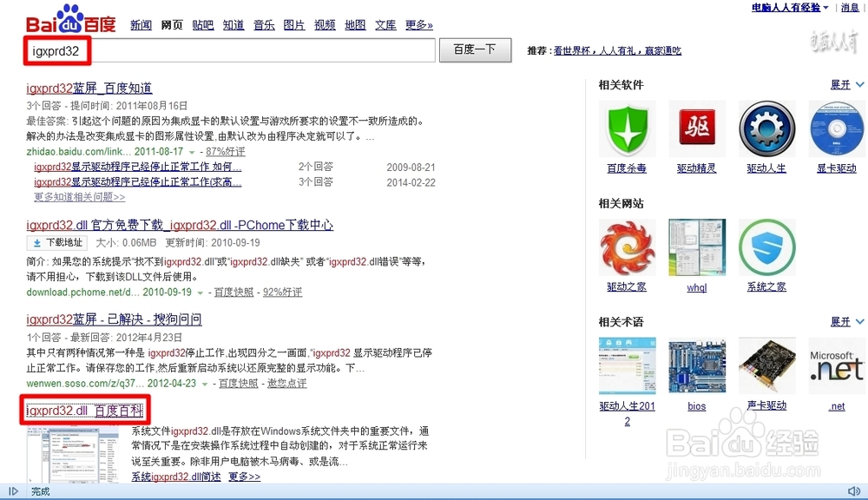868x500 pixels.
Task: Open the 声卡驱动 sound card image
Action: [x=766, y=366]
